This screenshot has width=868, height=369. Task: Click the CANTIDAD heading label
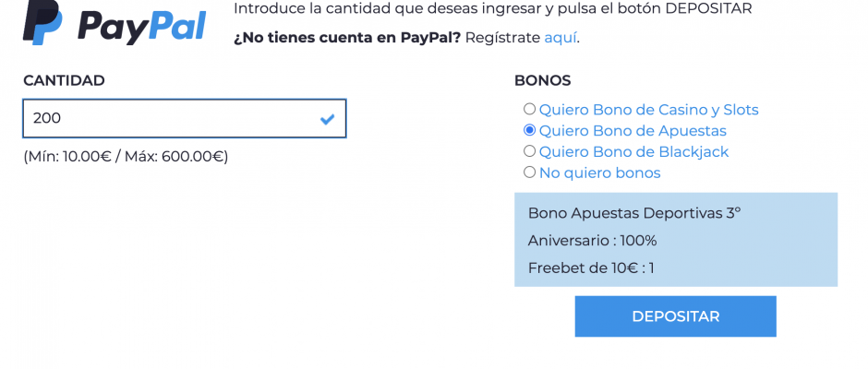click(x=65, y=81)
